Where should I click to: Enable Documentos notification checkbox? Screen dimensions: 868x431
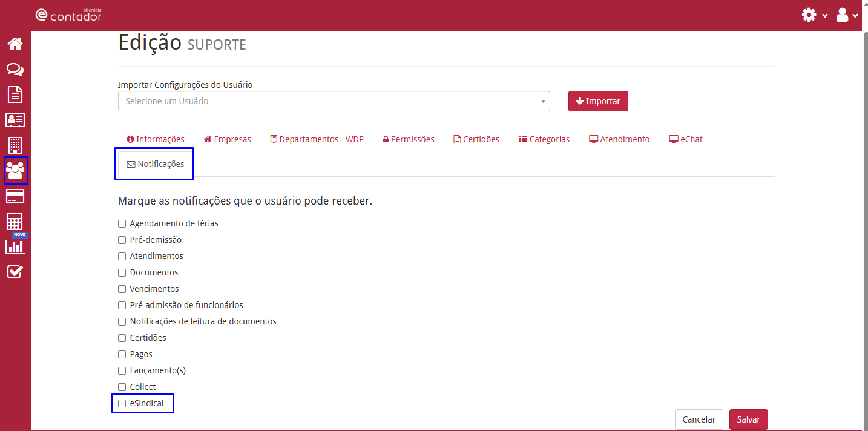tap(122, 272)
